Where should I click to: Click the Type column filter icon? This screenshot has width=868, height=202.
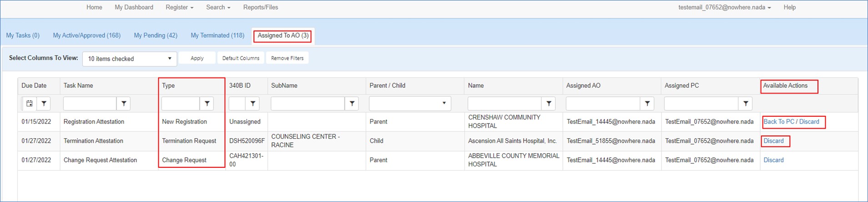(x=207, y=104)
